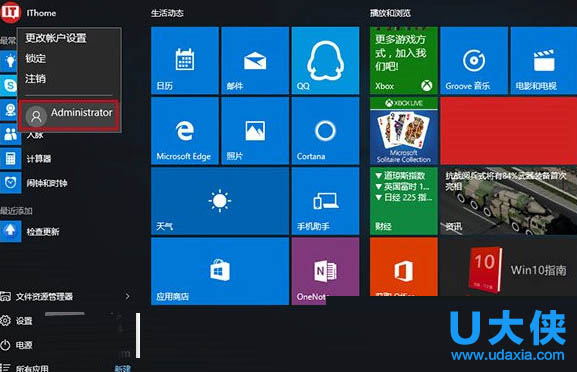Open the Xbox tile
This screenshot has width=577, height=372.
(x=404, y=60)
